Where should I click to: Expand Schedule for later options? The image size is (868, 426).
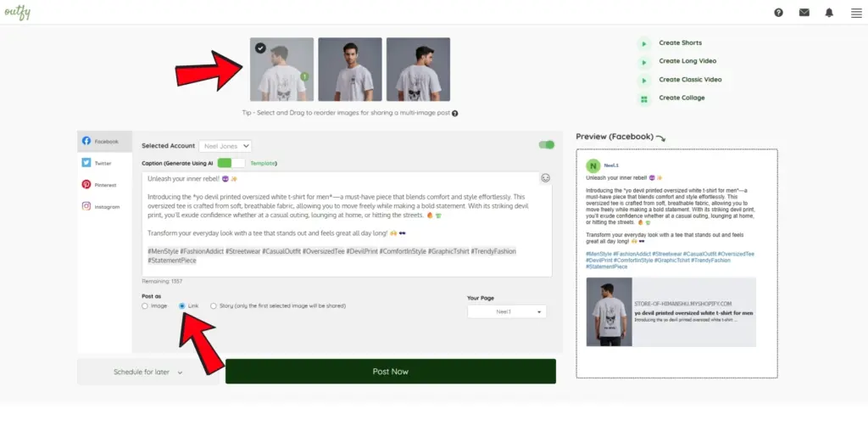[x=147, y=372]
